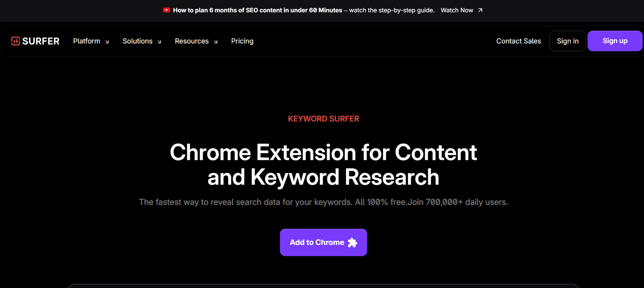The height and width of the screenshot is (288, 644).
Task: Expand the Resources dropdown arrow
Action: point(216,41)
